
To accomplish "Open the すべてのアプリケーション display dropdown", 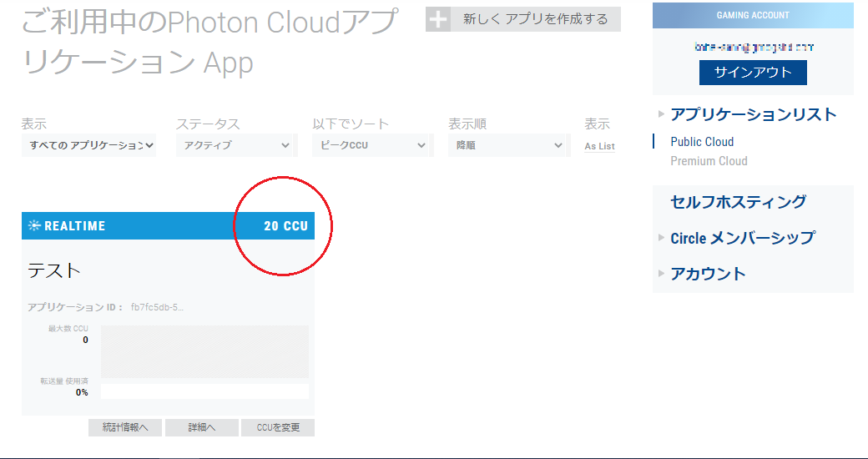I will pyautogui.click(x=88, y=145).
